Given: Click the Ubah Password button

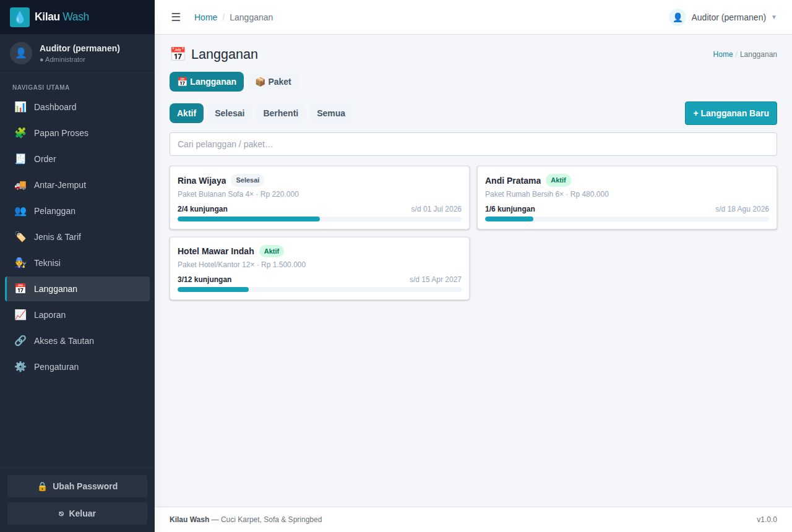Looking at the screenshot, I should (x=77, y=486).
